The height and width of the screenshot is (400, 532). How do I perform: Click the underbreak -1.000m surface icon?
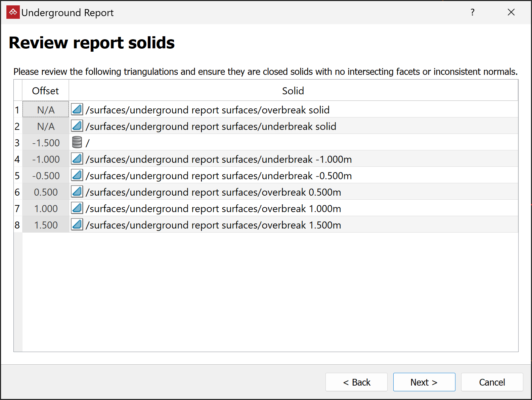(77, 159)
